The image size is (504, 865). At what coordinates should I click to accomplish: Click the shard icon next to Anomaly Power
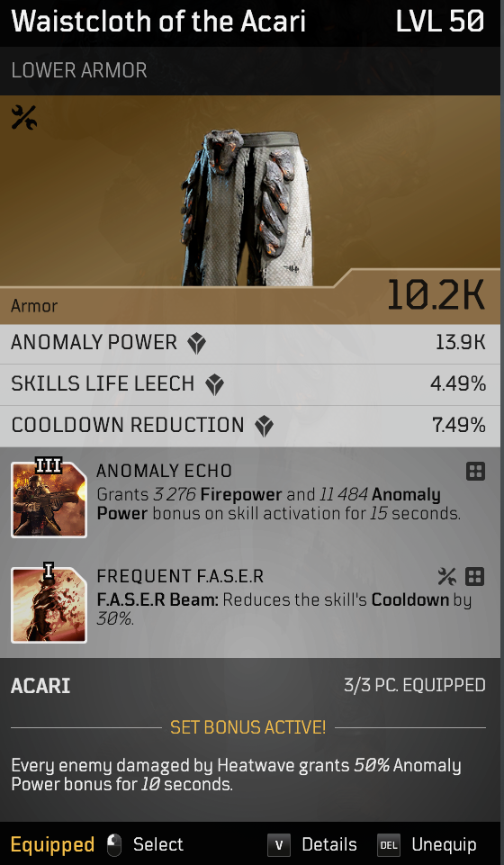(x=196, y=344)
